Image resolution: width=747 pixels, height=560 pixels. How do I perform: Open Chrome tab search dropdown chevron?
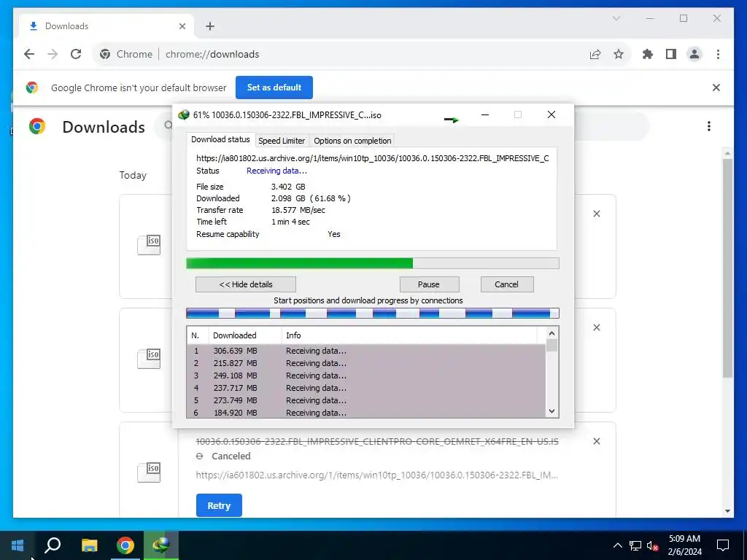(x=616, y=18)
